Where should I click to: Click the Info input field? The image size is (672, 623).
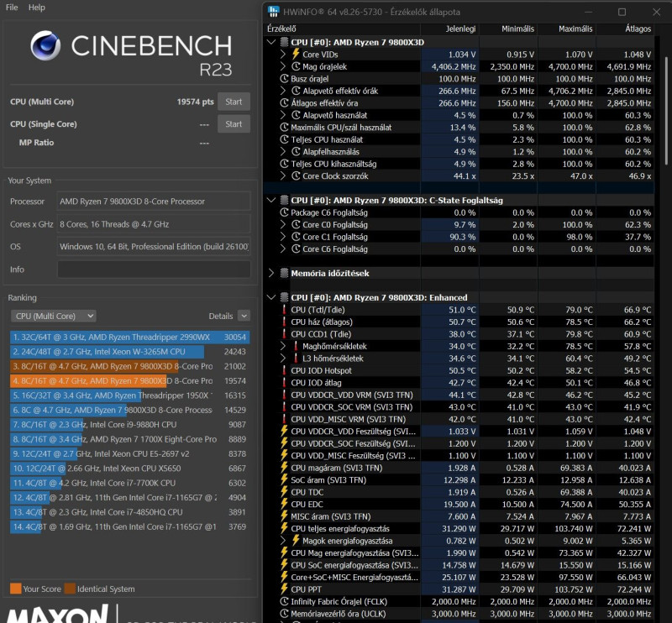[x=154, y=270]
